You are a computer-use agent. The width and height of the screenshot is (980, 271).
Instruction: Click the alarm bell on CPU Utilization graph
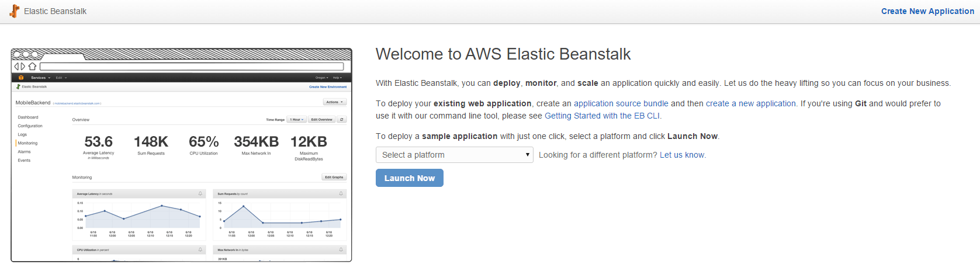tap(200, 249)
